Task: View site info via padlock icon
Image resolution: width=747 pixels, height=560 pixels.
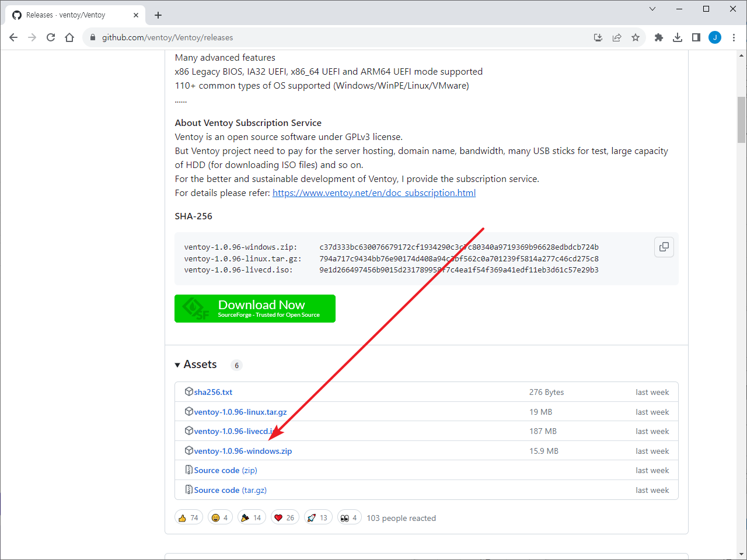Action: coord(92,37)
